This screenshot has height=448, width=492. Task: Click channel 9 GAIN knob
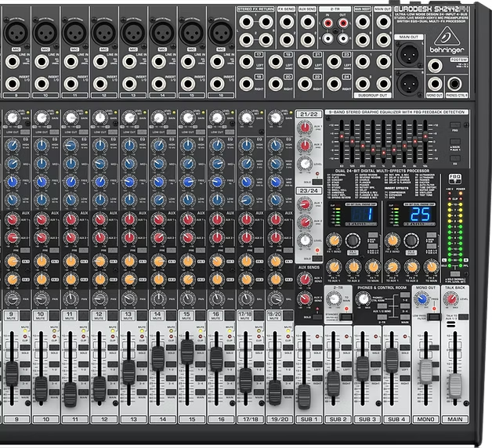(13, 118)
